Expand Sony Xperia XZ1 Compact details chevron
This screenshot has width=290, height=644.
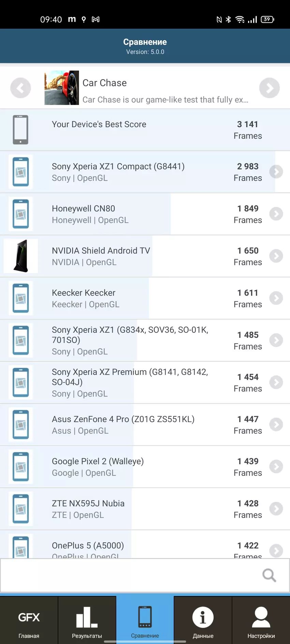pos(276,172)
